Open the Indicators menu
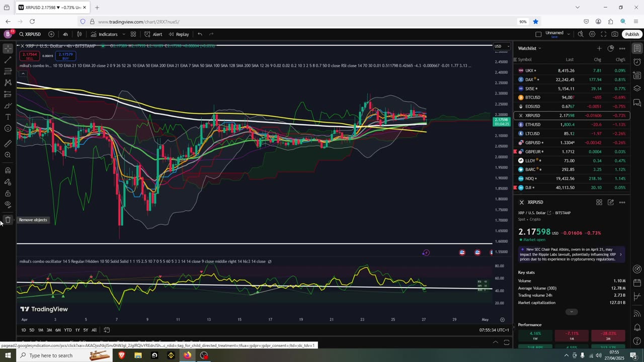Viewport: 644px width, 362px height. (x=104, y=34)
